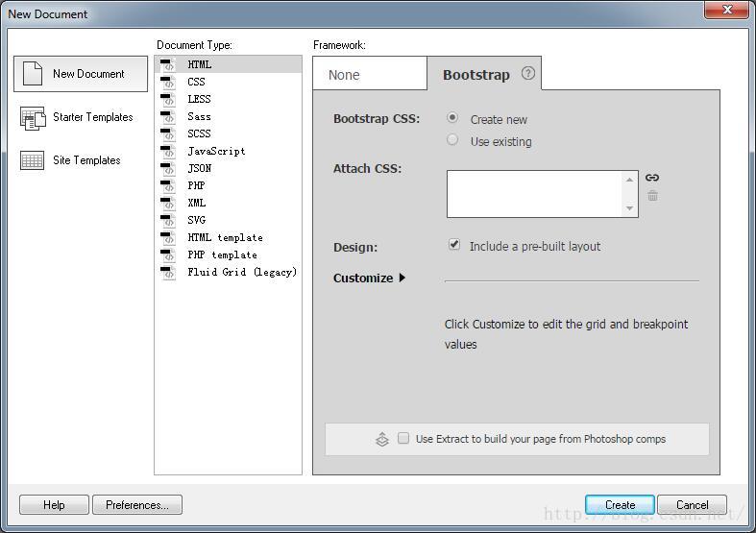Select SVG document type
Image resolution: width=756 pixels, height=533 pixels.
(x=228, y=221)
